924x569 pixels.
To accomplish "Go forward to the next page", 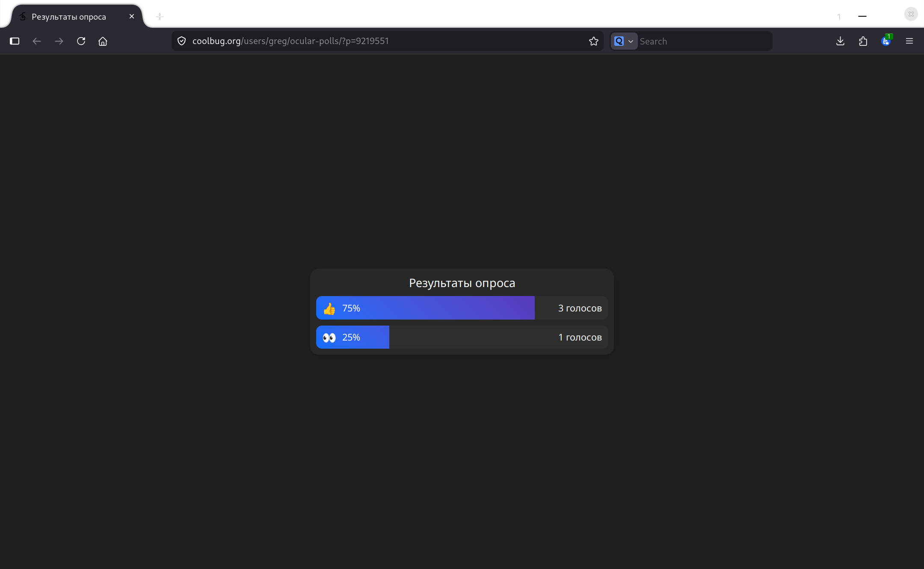I will coord(59,41).
